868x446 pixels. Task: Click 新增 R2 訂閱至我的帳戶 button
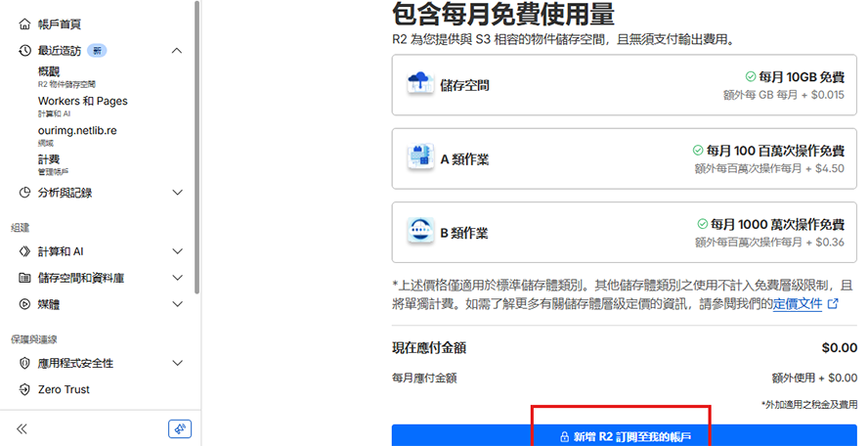coord(625,435)
